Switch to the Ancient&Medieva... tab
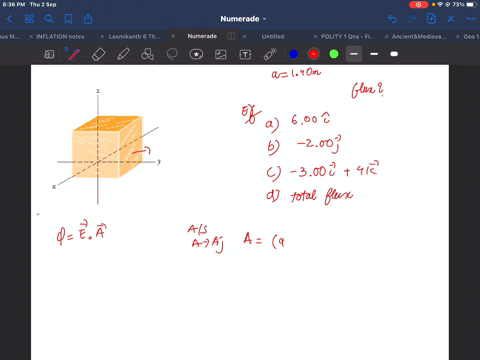Screen dimensions: 480x360 pyautogui.click(x=419, y=37)
